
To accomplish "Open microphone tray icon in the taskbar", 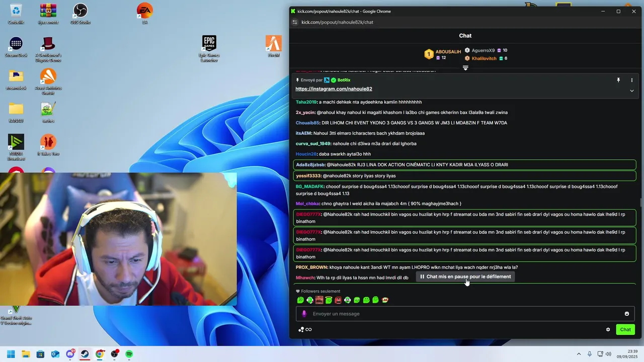I will pyautogui.click(x=590, y=354).
